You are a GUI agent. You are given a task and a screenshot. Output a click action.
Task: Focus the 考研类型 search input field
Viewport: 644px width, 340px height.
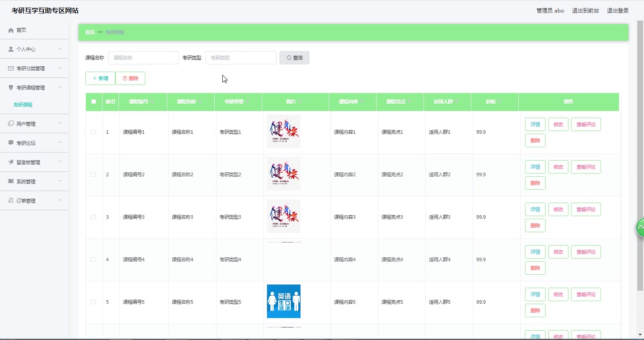point(241,58)
